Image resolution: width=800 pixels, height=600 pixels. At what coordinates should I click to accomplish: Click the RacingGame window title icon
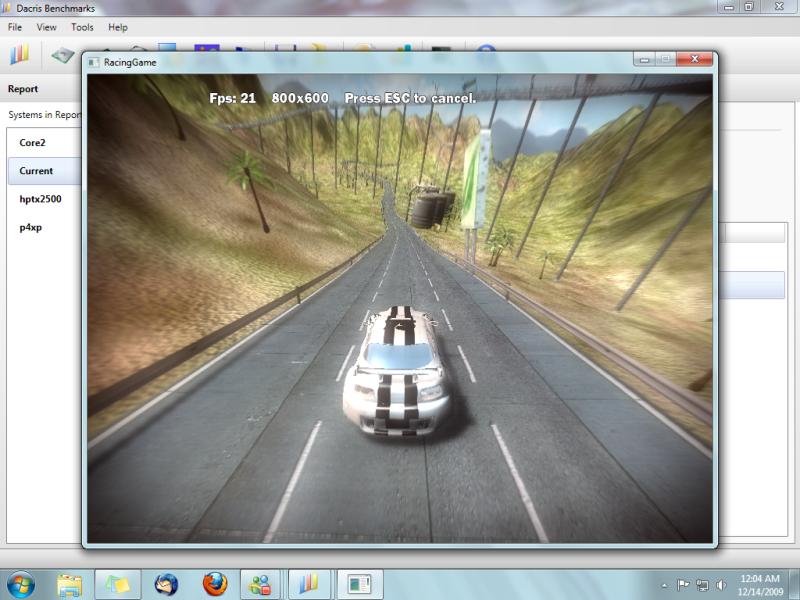pyautogui.click(x=93, y=62)
